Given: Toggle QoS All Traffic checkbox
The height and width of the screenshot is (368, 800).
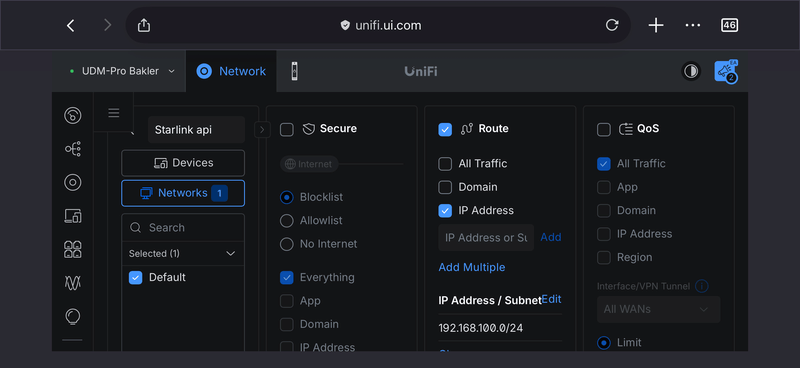Looking at the screenshot, I should pos(604,164).
